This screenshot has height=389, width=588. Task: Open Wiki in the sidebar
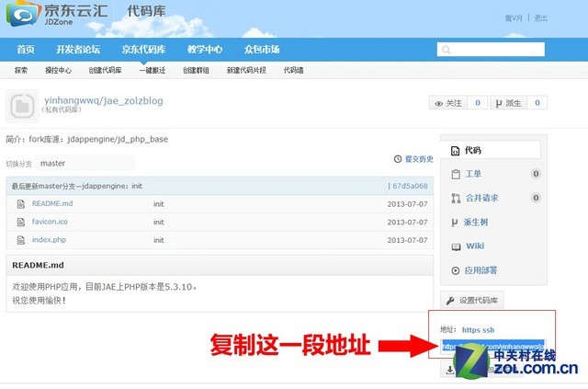pyautogui.click(x=475, y=246)
